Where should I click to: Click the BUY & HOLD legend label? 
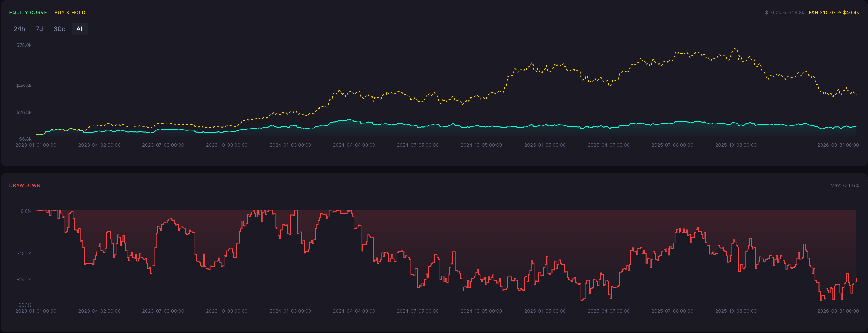pyautogui.click(x=70, y=12)
